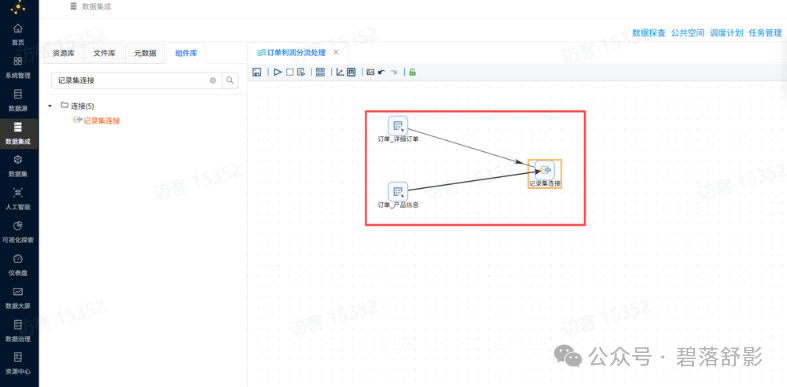Close the 订单利润分流处理 tab
The image size is (787, 387).
pyautogui.click(x=336, y=52)
